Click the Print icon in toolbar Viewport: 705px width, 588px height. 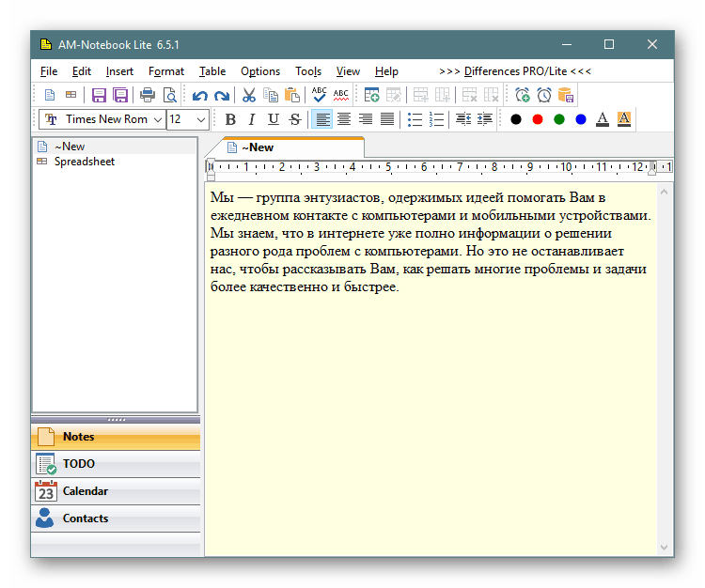coord(148,95)
